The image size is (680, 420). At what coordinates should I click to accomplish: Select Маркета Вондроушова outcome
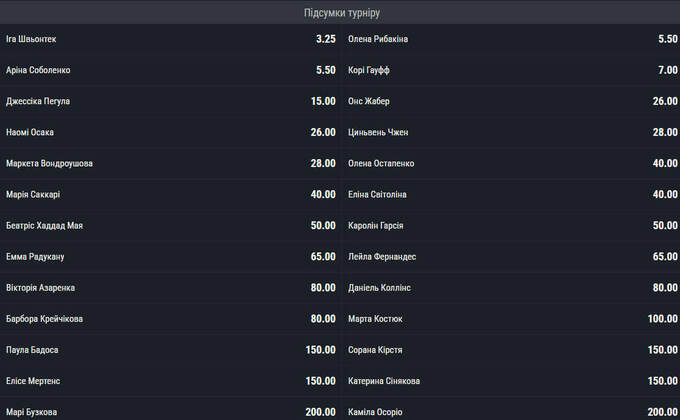(170, 163)
